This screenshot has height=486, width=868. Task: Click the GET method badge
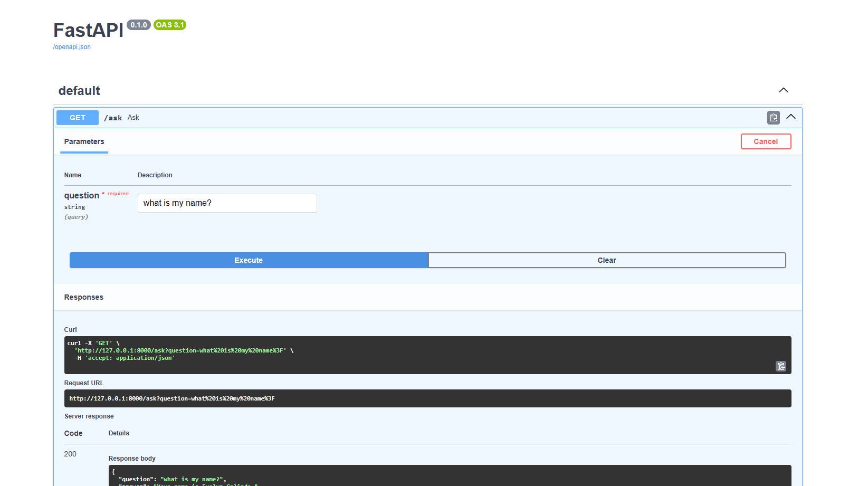tap(78, 118)
